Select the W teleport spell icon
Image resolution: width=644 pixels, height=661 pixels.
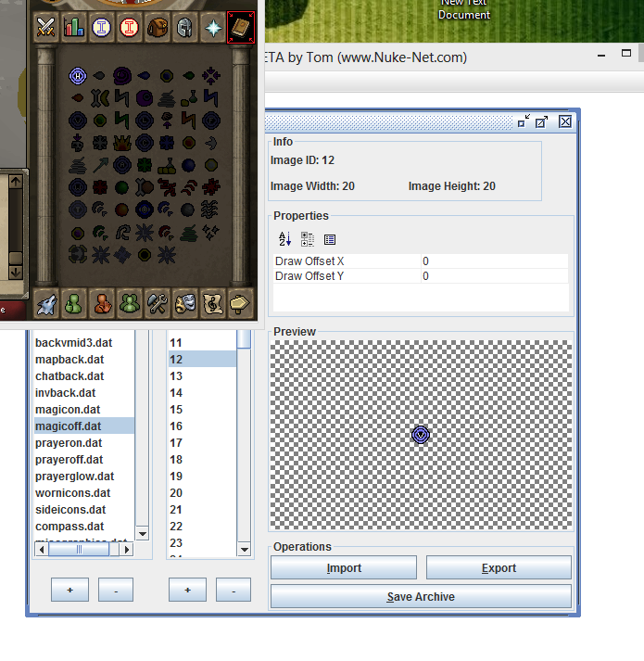78,187
